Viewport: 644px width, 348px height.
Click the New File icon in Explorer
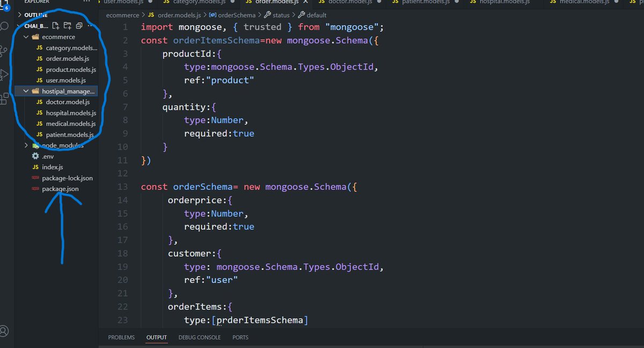[x=56, y=26]
